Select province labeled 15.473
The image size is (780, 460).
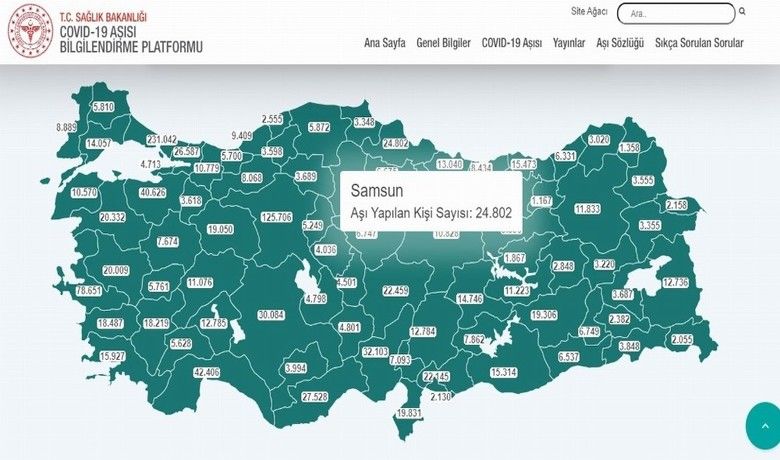(x=524, y=164)
